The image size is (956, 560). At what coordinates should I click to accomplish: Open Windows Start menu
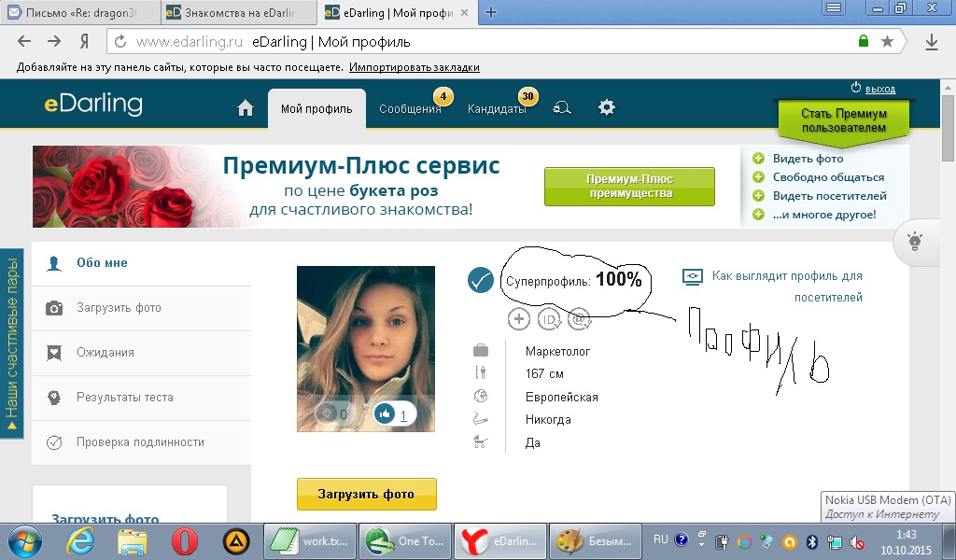[x=25, y=541]
